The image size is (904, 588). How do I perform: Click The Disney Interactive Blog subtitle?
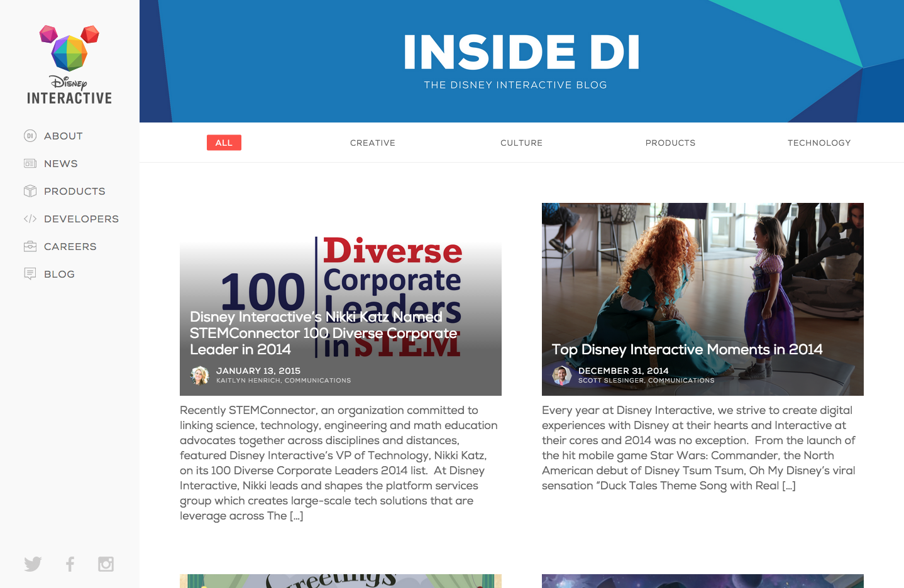[515, 85]
